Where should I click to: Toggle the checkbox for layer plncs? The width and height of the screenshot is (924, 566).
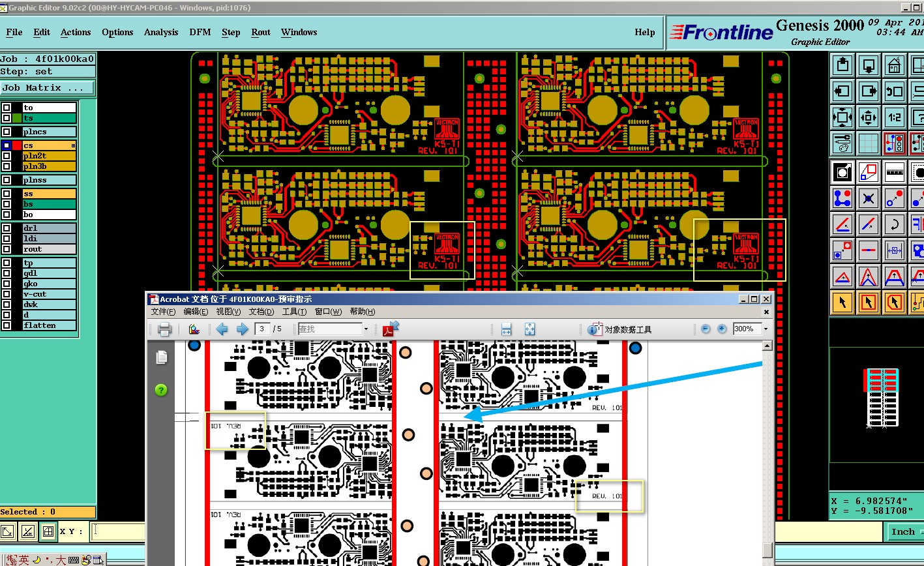[7, 132]
